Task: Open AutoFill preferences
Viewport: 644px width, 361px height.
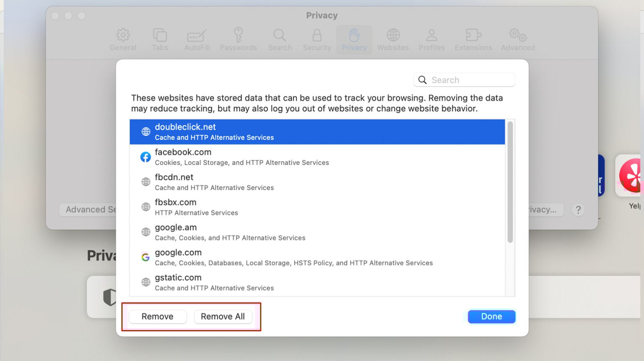Action: click(x=197, y=39)
